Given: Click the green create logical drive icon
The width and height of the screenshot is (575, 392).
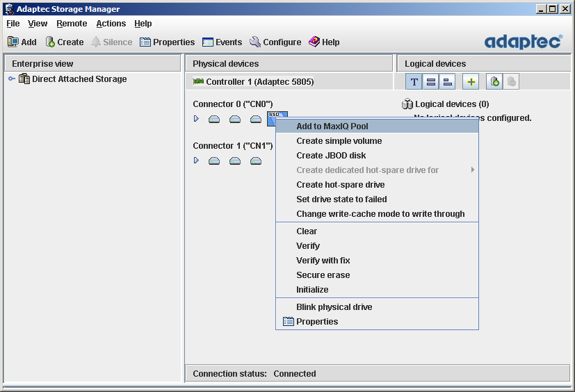Looking at the screenshot, I should click(x=494, y=82).
